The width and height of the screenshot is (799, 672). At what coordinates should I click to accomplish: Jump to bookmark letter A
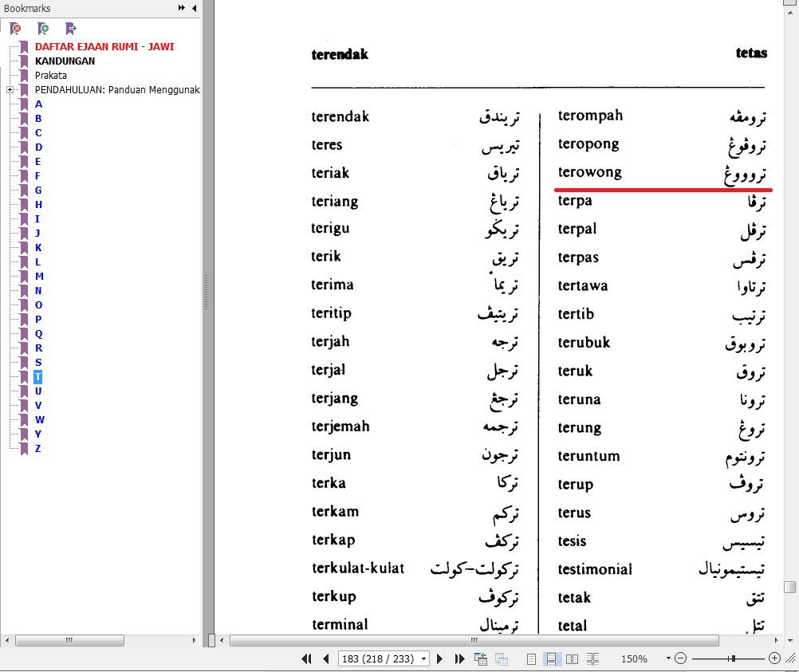(38, 104)
